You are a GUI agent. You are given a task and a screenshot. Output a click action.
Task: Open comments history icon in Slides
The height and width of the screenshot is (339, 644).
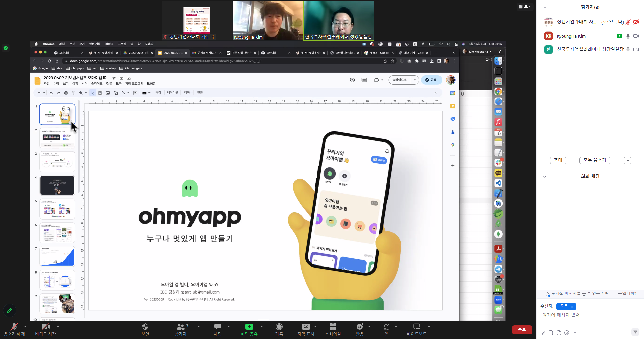click(364, 80)
